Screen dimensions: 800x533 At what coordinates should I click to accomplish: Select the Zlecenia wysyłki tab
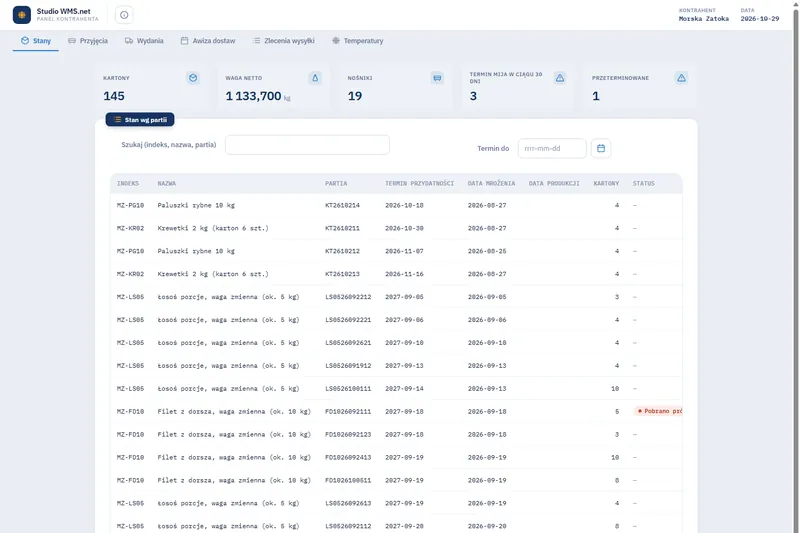point(284,41)
